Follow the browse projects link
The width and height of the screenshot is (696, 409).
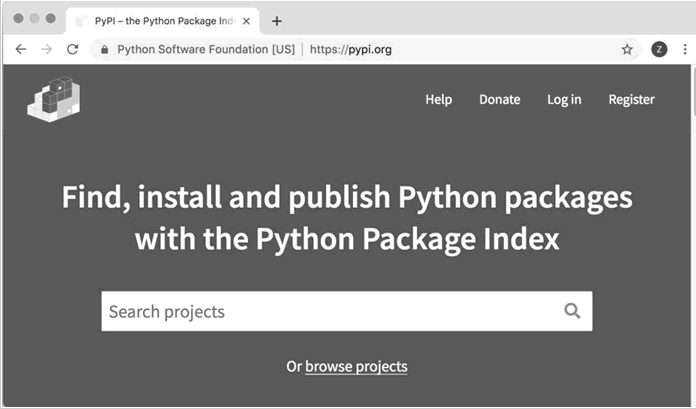pyautogui.click(x=356, y=366)
